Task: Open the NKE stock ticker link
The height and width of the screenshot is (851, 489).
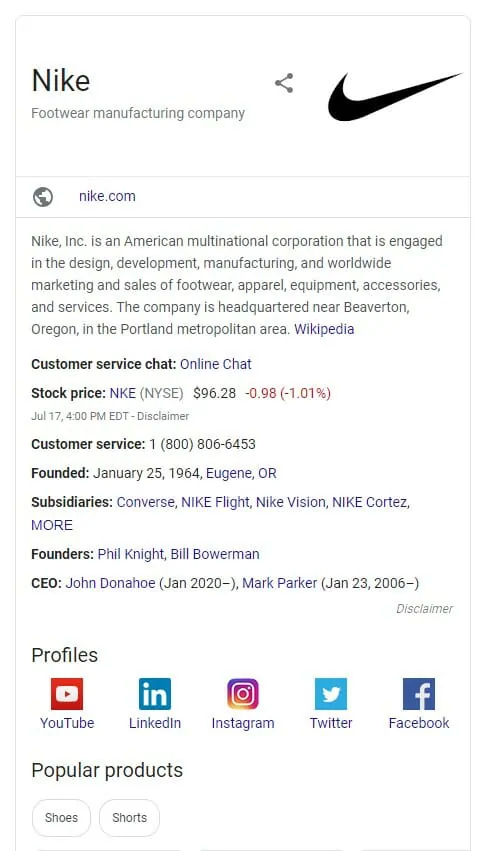Action: click(x=123, y=393)
